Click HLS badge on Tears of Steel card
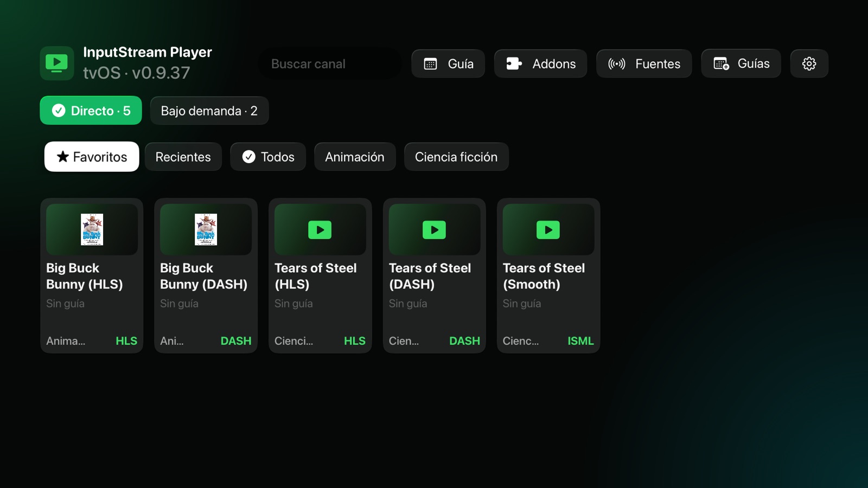Image resolution: width=868 pixels, height=488 pixels. [355, 341]
